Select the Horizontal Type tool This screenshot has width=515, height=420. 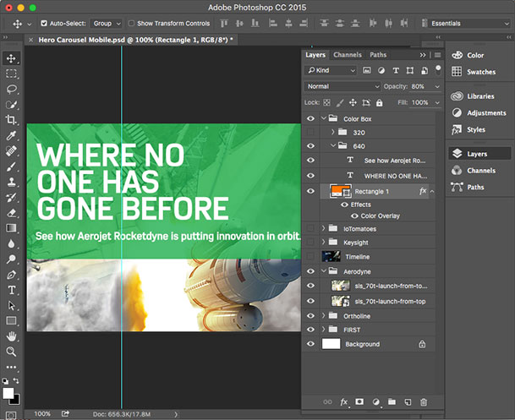[x=12, y=290]
